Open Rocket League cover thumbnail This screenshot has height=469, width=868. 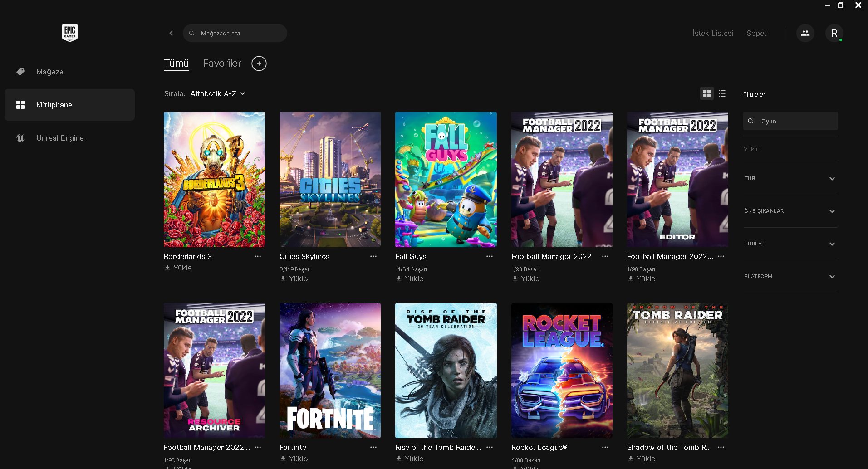[562, 371]
